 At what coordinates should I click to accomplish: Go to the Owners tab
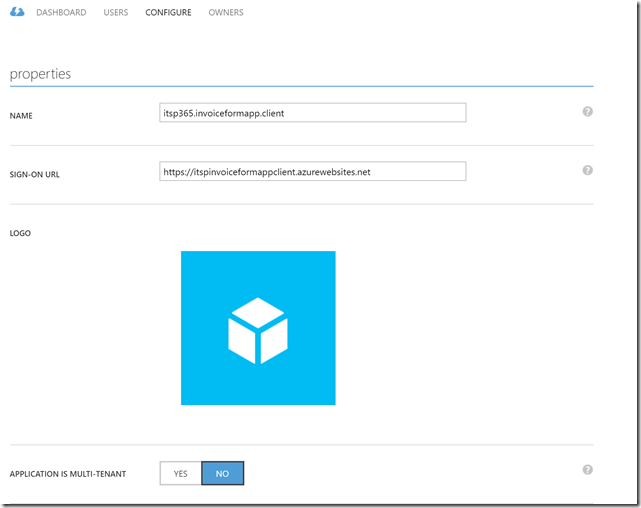click(x=226, y=13)
